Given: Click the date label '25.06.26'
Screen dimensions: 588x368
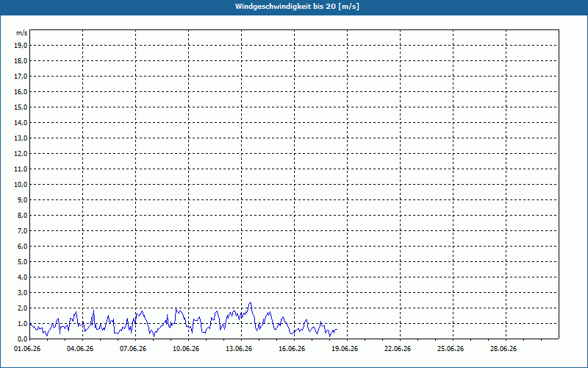Looking at the screenshot, I should [x=451, y=349].
